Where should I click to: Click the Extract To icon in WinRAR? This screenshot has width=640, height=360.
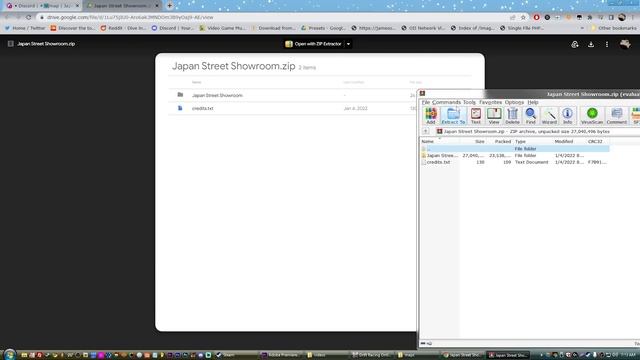point(453,116)
